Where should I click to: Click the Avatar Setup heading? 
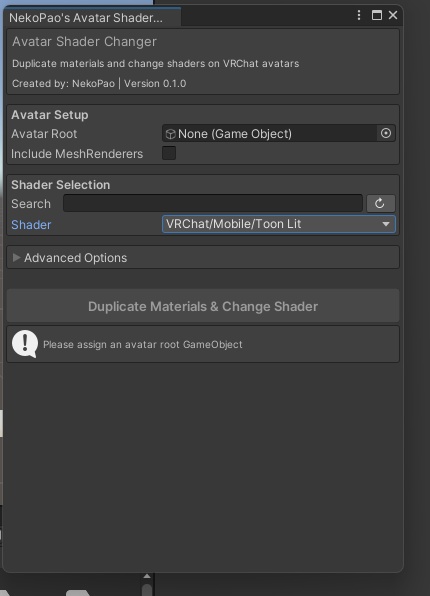50,115
